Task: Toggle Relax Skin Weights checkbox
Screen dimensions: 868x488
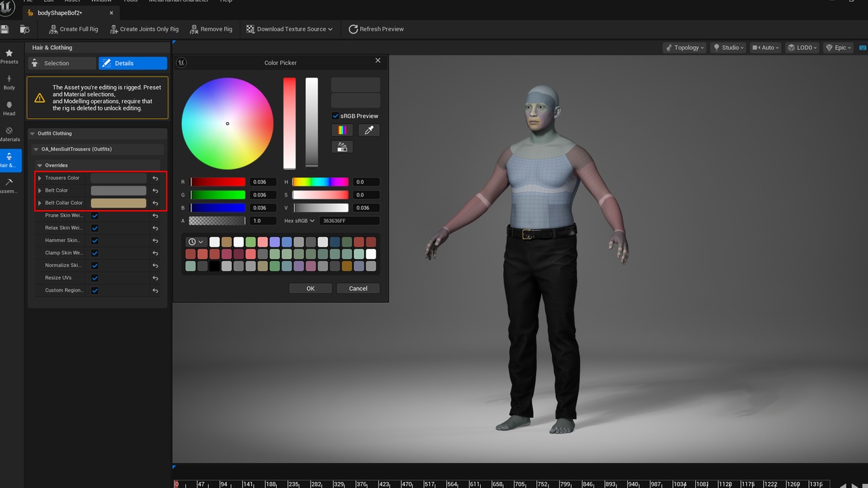Action: [x=95, y=228]
